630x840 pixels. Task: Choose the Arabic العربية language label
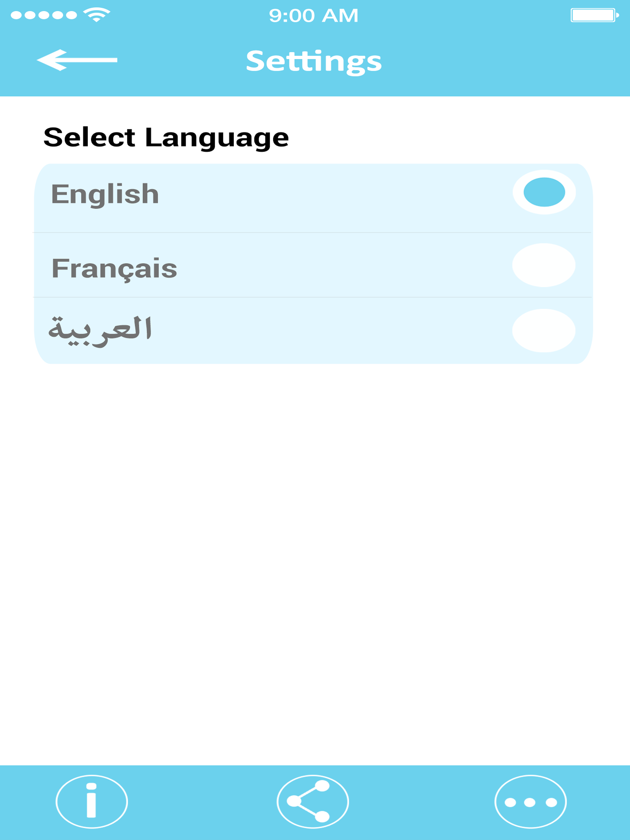100,331
